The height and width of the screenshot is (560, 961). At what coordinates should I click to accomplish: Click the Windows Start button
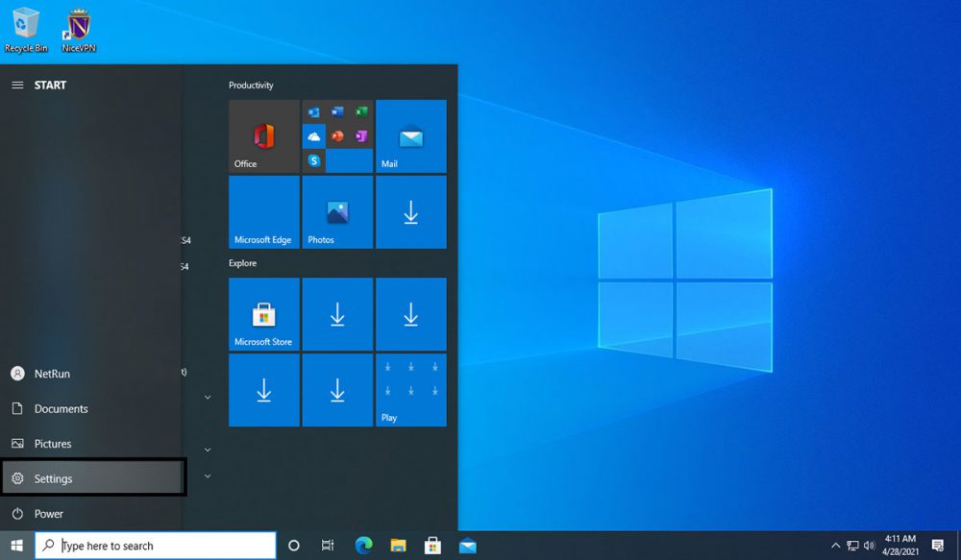coord(16,546)
